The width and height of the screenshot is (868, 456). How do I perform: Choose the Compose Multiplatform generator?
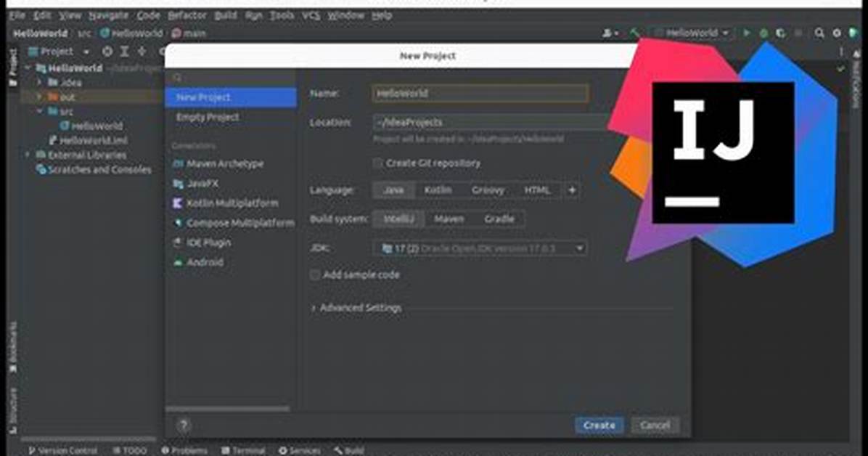pos(234,223)
